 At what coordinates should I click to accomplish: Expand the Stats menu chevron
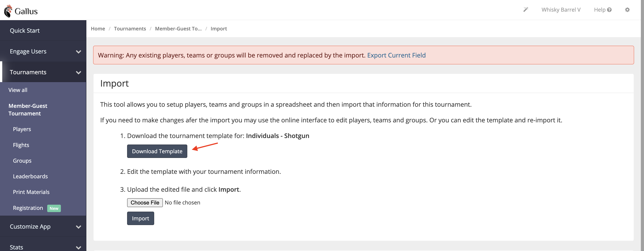[79, 247]
